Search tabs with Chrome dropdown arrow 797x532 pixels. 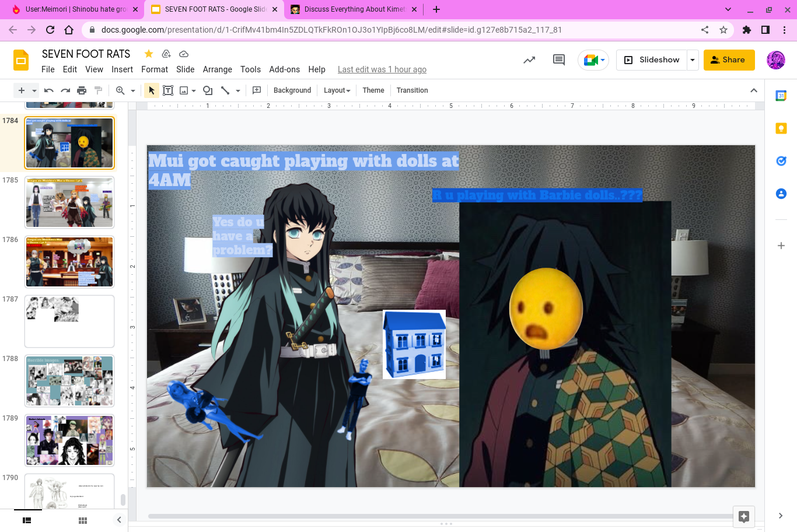tap(728, 9)
